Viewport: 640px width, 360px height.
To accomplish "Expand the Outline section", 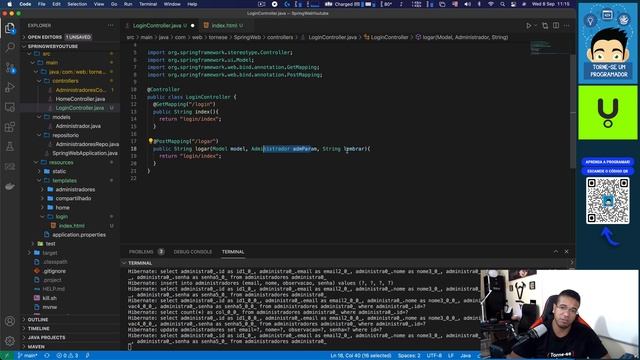I will [x=70, y=320].
